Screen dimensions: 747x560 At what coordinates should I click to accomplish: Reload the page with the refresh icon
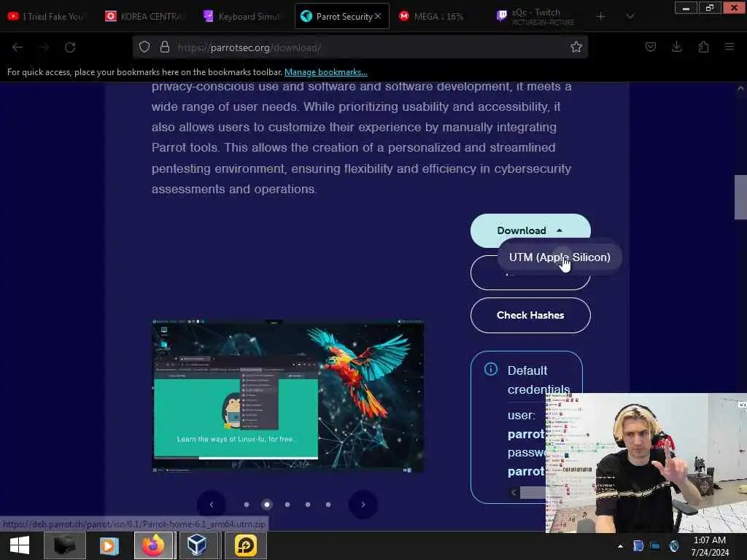coord(70,47)
